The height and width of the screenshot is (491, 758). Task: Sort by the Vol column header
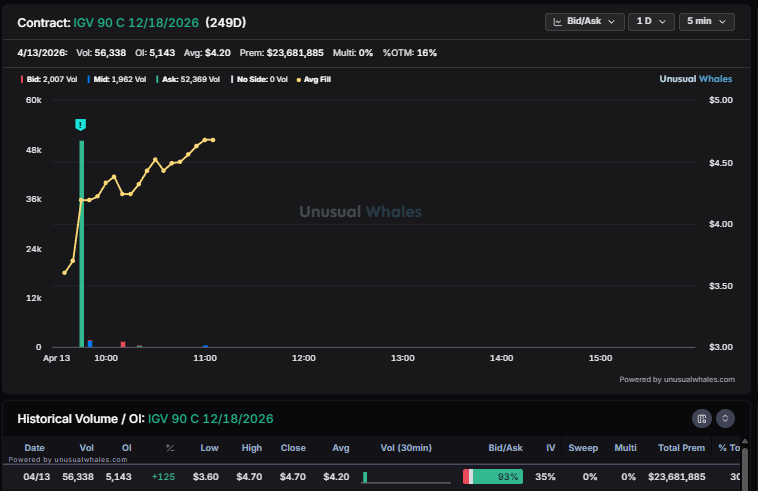(87, 448)
